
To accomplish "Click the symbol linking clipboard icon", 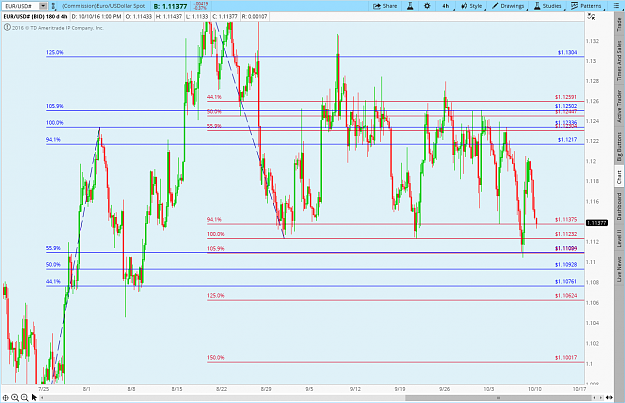I will tap(53, 6).
